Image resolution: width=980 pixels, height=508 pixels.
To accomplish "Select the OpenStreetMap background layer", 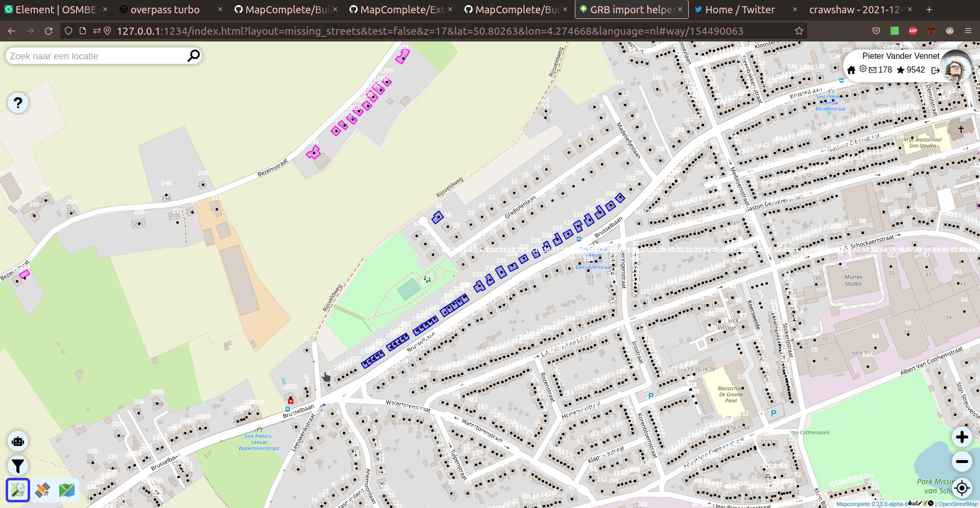I will pos(18,490).
